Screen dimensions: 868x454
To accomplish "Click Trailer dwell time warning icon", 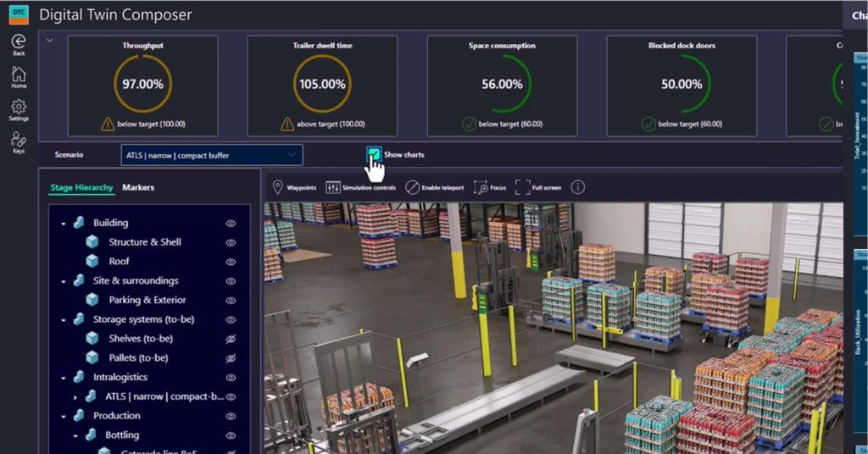I will [287, 124].
